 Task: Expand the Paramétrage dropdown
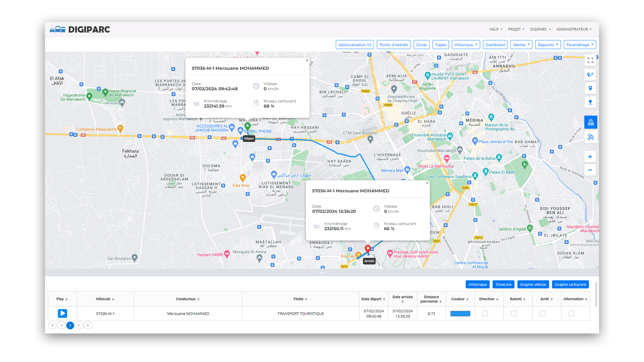[580, 45]
